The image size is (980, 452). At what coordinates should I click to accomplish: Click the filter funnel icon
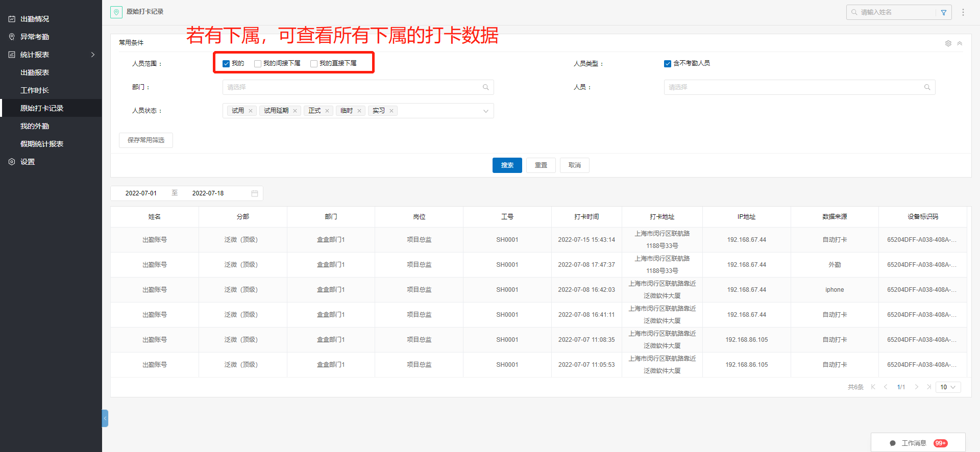point(944,12)
